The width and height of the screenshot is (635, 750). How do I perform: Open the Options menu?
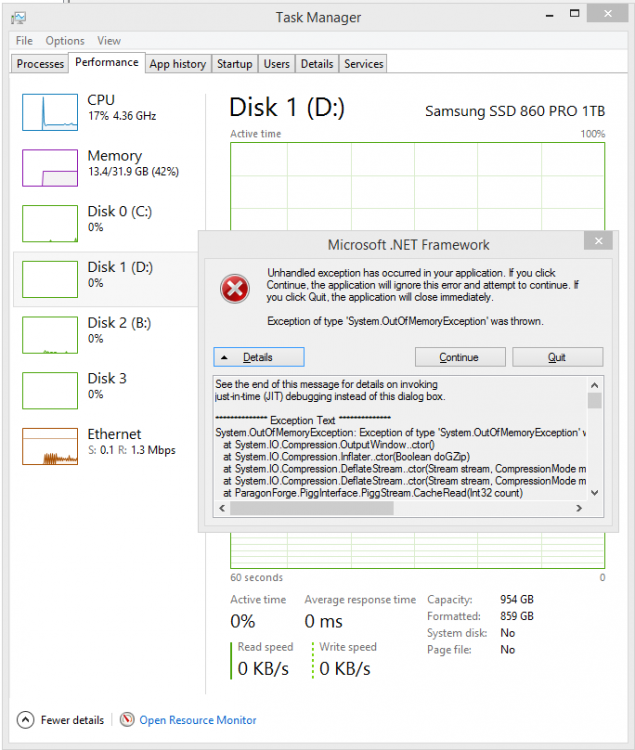65,41
